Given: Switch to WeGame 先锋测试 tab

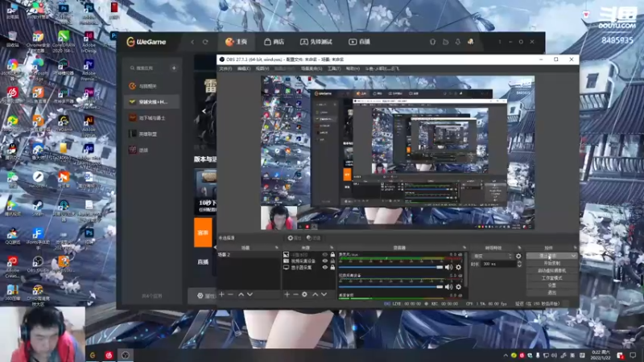Looking at the screenshot, I should pyautogui.click(x=316, y=42).
